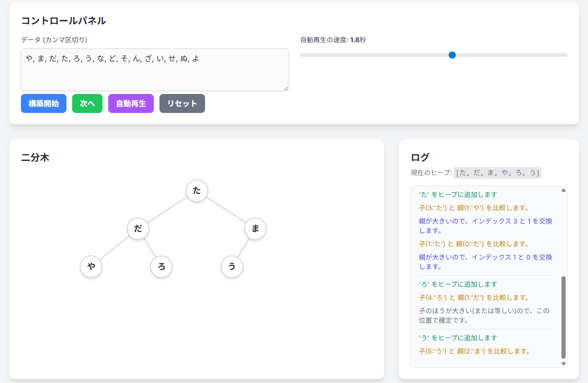Select the leaf node ろ
Image resolution: width=588 pixels, height=383 pixels.
[x=161, y=267]
